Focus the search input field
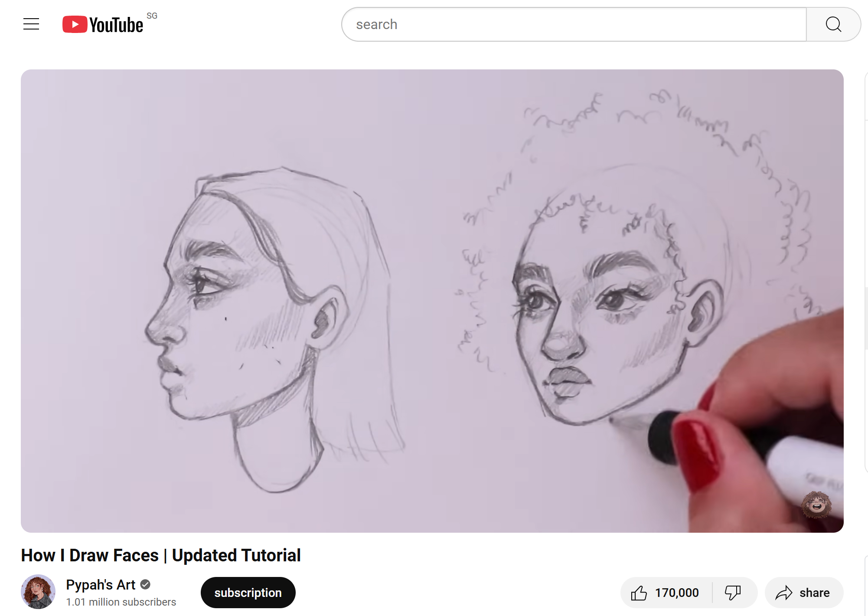This screenshot has width=868, height=616. [572, 25]
